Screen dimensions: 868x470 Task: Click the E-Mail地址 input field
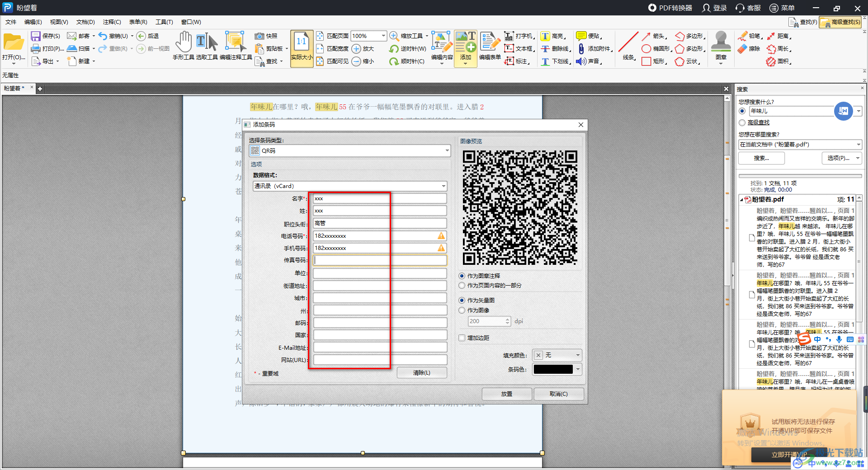[380, 348]
